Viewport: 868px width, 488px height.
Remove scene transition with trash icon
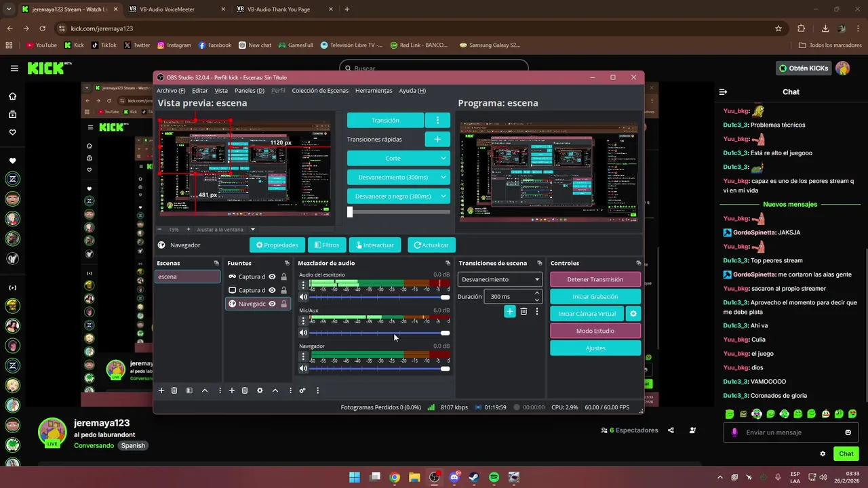[524, 312]
